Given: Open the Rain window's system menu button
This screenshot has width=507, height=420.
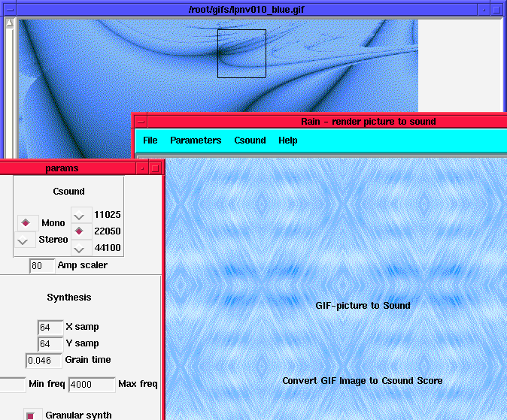Looking at the screenshot, I should point(140,122).
